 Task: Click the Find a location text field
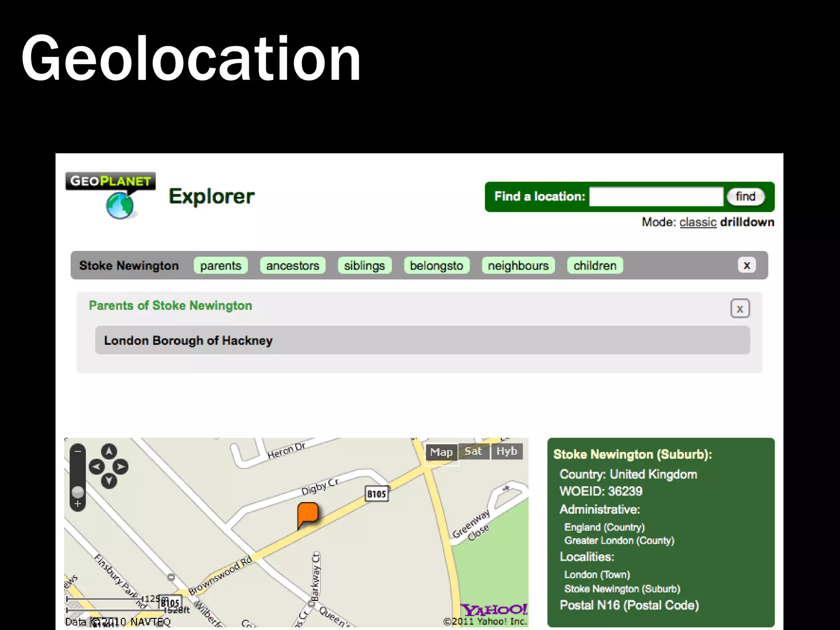coord(656,196)
